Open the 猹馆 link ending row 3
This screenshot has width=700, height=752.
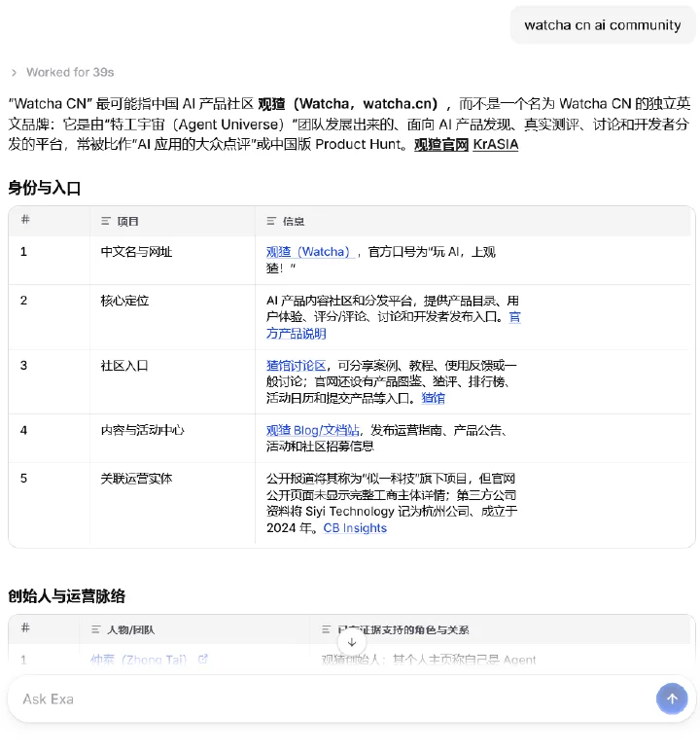[x=433, y=398]
